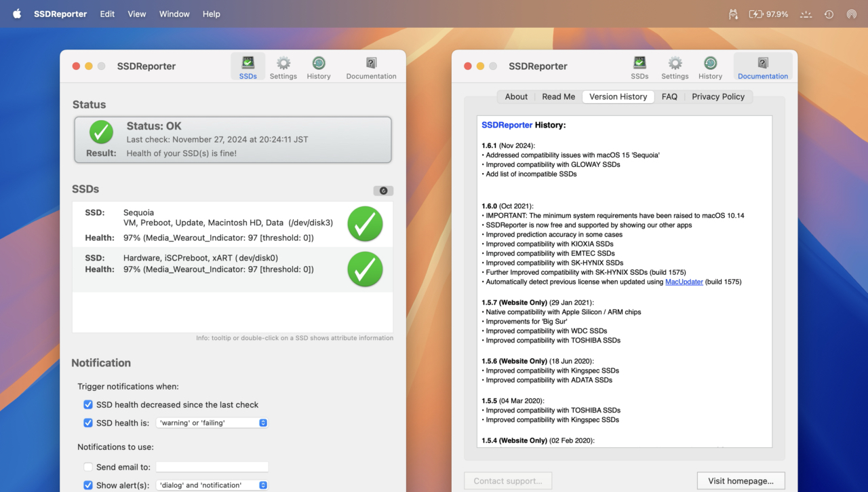Viewport: 868px width, 492px height.
Task: Open Settings gear in left SSDReporter window
Action: point(283,67)
